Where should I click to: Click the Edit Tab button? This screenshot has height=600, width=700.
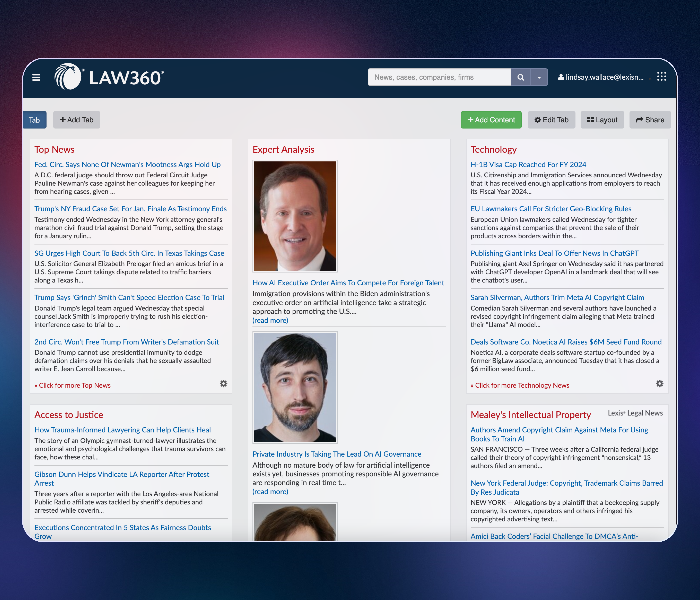coord(551,120)
